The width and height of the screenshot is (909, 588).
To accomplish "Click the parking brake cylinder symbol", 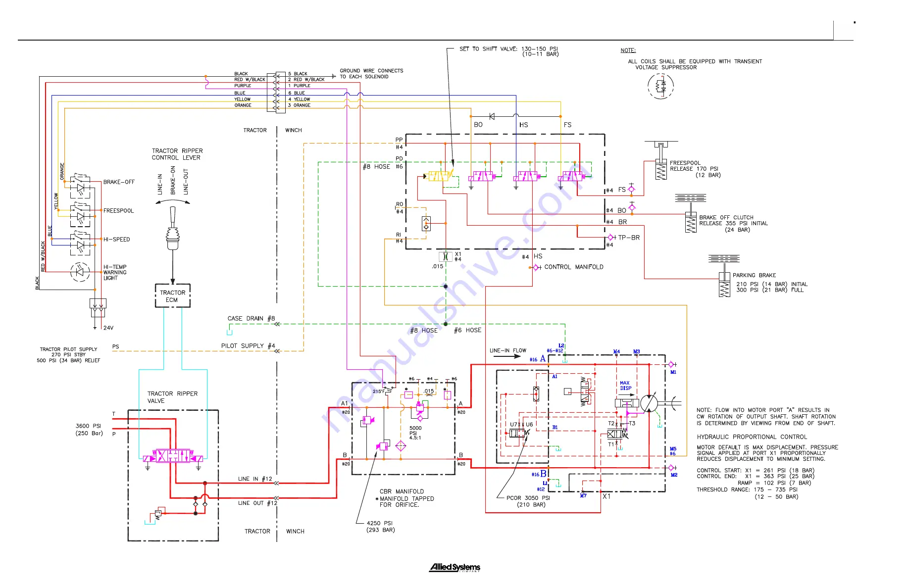I will (724, 276).
